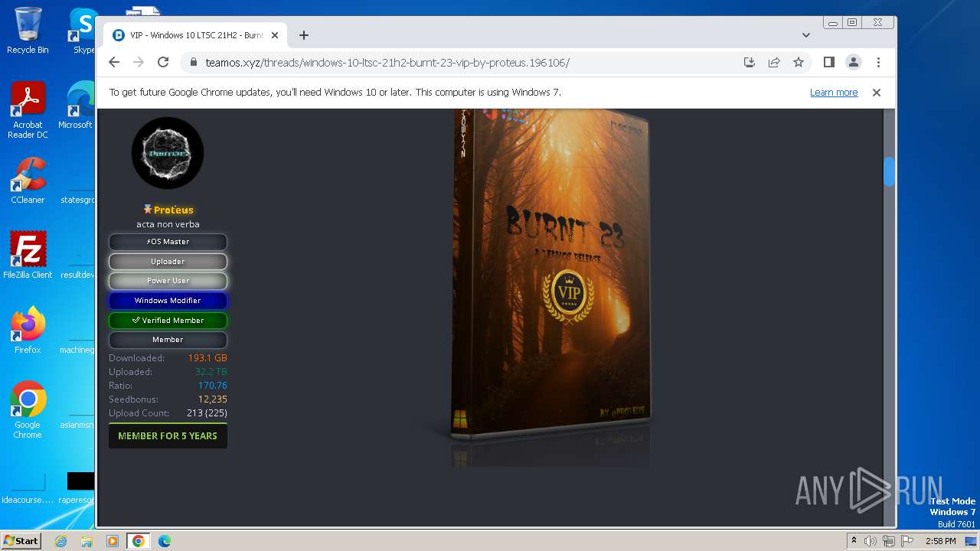The height and width of the screenshot is (551, 980).
Task: Go back to previous page in Chrome
Action: pyautogui.click(x=114, y=63)
